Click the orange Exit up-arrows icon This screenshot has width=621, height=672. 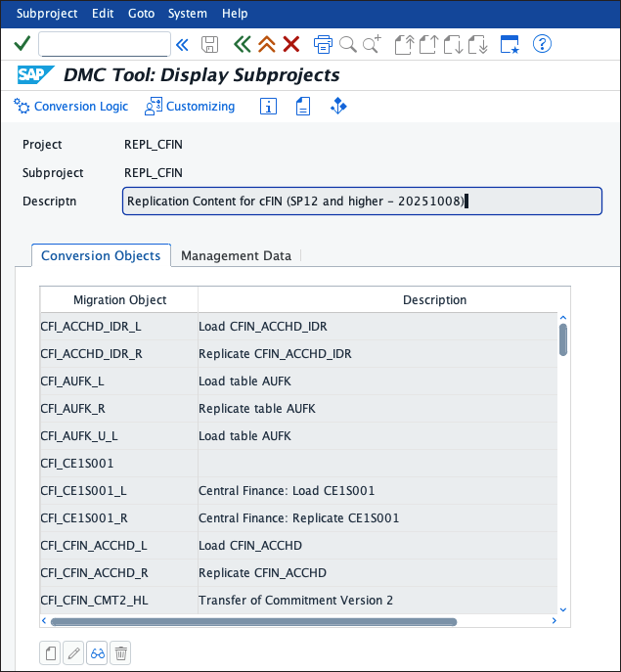tap(267, 44)
